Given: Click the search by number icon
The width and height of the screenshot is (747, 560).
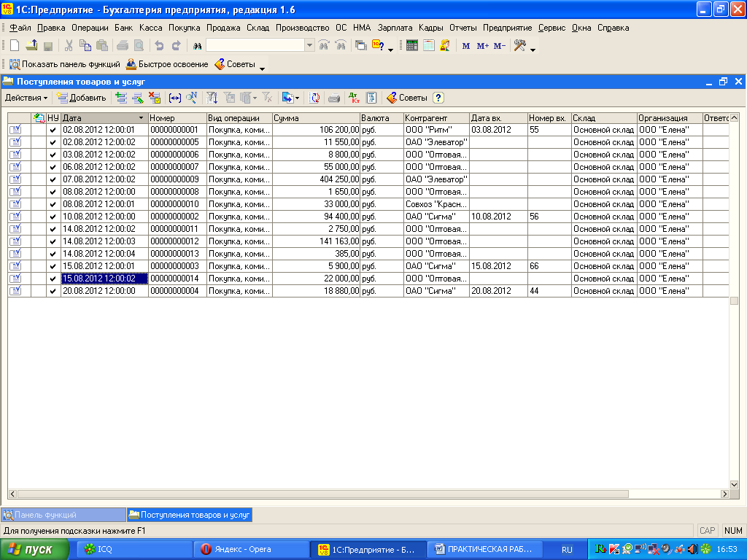Looking at the screenshot, I should tap(192, 98).
